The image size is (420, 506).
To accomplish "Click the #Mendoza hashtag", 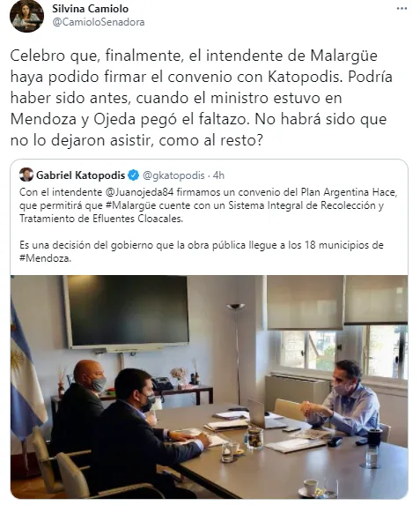I will pyautogui.click(x=45, y=258).
